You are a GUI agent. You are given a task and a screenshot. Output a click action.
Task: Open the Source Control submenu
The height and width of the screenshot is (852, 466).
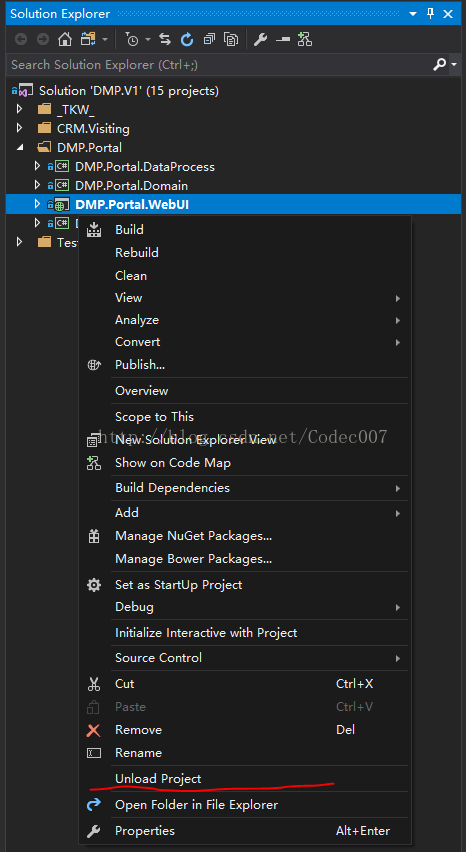(244, 657)
